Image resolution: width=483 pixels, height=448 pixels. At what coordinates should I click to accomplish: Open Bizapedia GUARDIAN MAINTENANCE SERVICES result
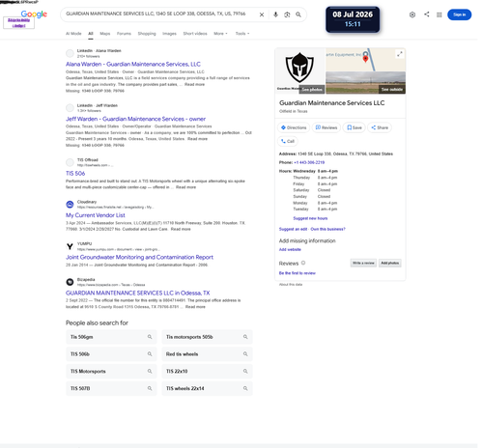coord(138,293)
